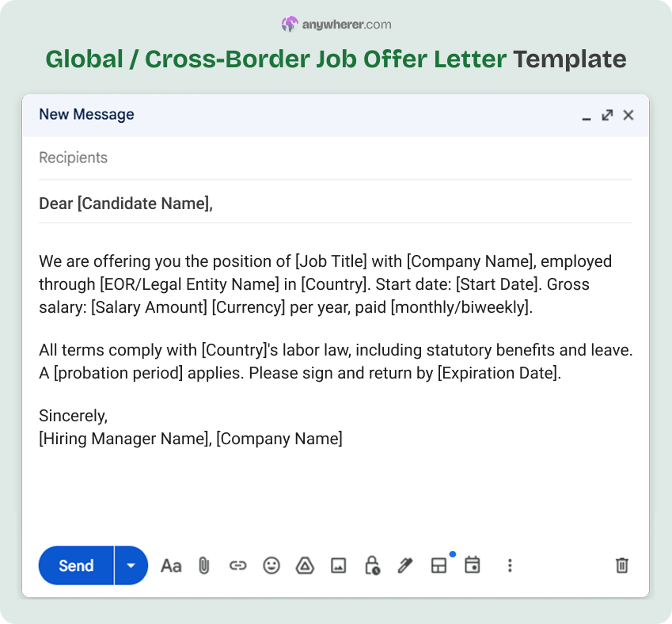This screenshot has width=672, height=624.
Task: Set up a time to meet via calendar icon
Action: pos(472,565)
